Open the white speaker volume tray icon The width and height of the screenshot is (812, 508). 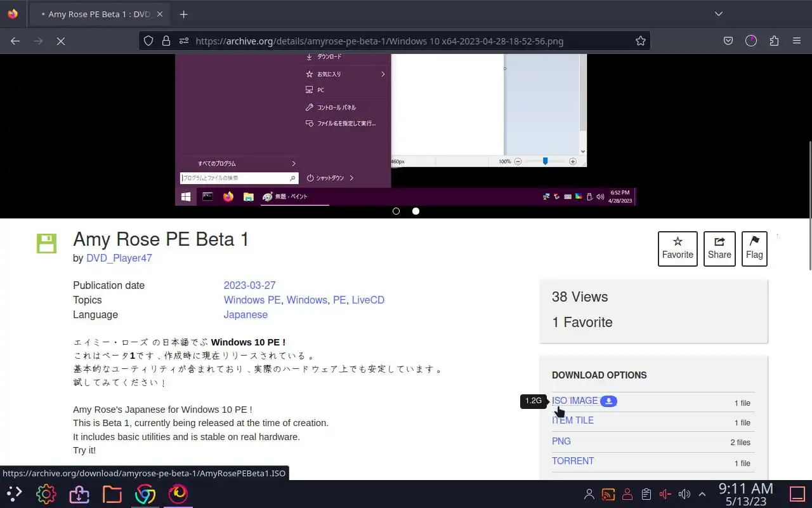[684, 494]
